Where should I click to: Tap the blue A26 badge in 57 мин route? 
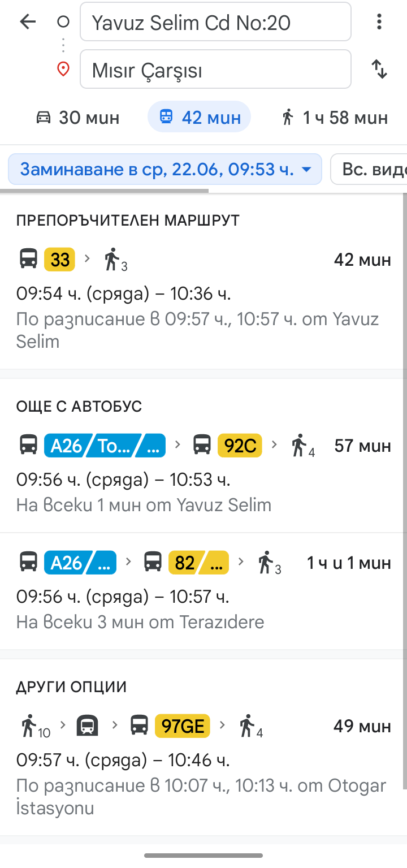67,446
